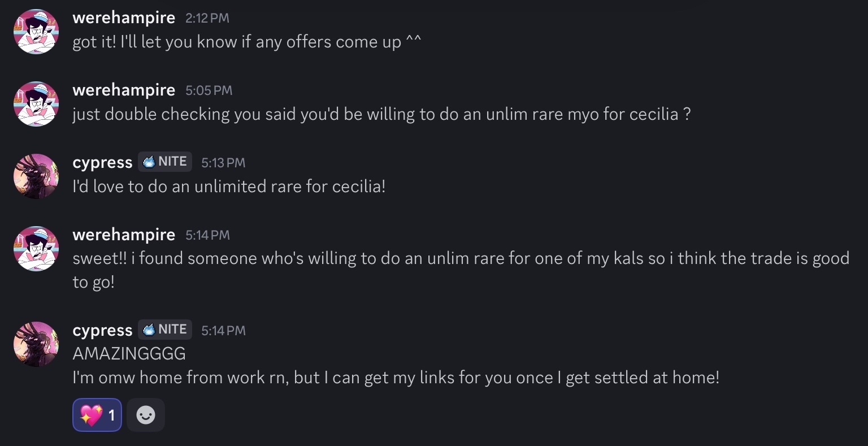Click the 2:12 PM timestamp

(x=207, y=18)
